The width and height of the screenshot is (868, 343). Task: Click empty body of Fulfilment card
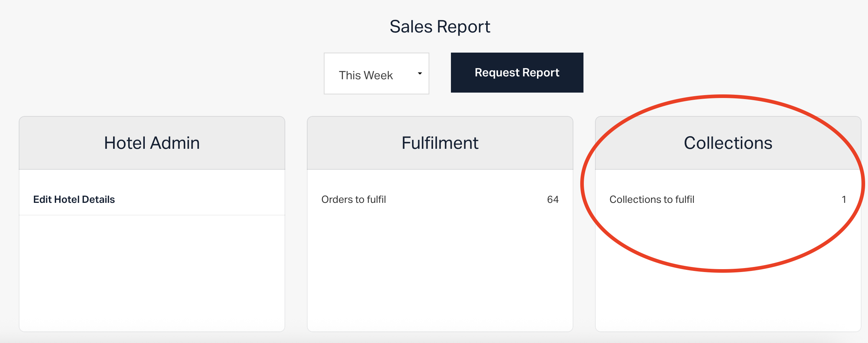click(x=440, y=273)
